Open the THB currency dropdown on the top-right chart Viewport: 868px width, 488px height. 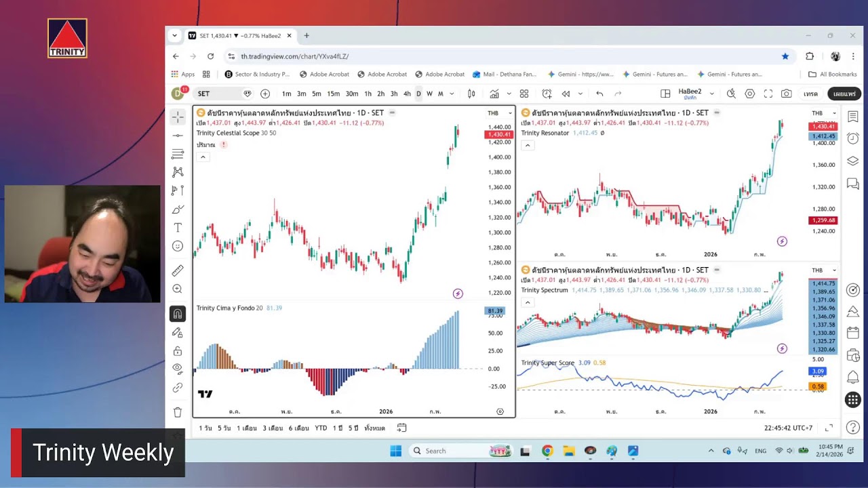click(825, 113)
